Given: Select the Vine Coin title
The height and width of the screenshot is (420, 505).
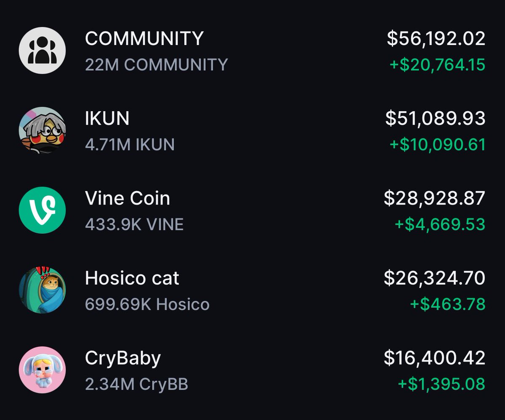Looking at the screenshot, I should click(128, 198).
